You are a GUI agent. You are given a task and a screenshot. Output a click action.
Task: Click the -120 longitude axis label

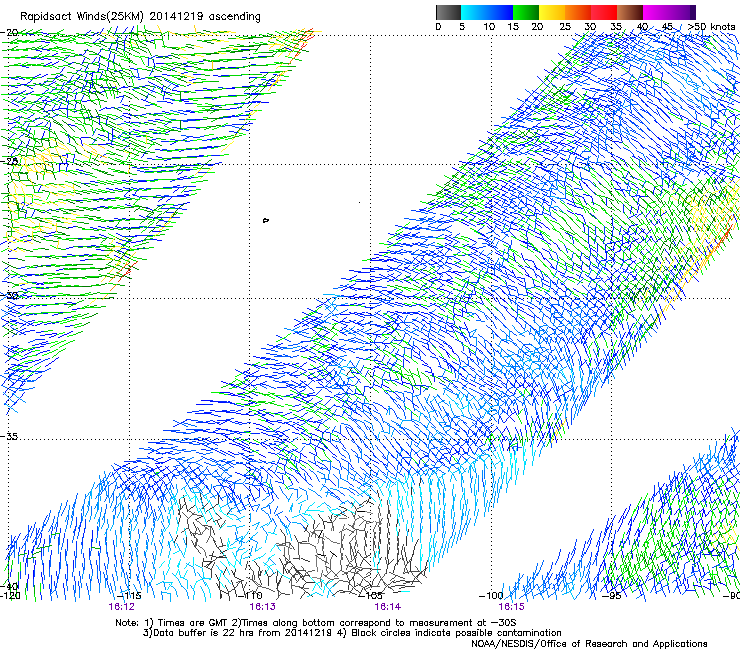coord(10,595)
